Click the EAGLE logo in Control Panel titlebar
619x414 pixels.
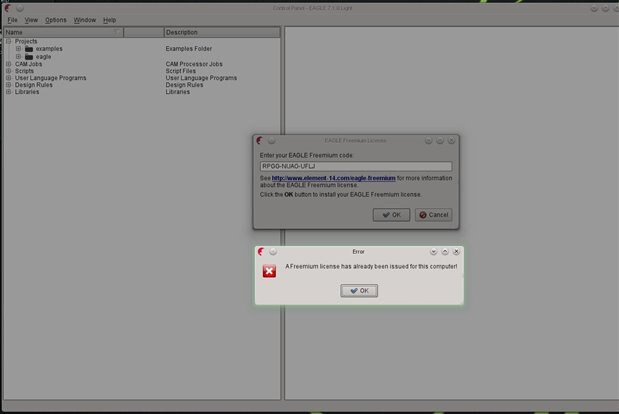(x=7, y=8)
